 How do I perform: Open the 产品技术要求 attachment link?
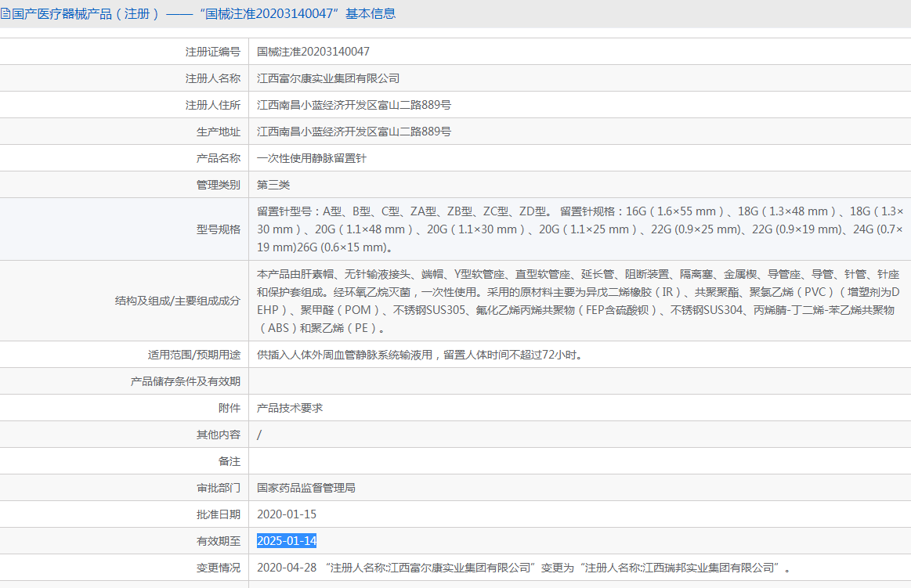[290, 408]
